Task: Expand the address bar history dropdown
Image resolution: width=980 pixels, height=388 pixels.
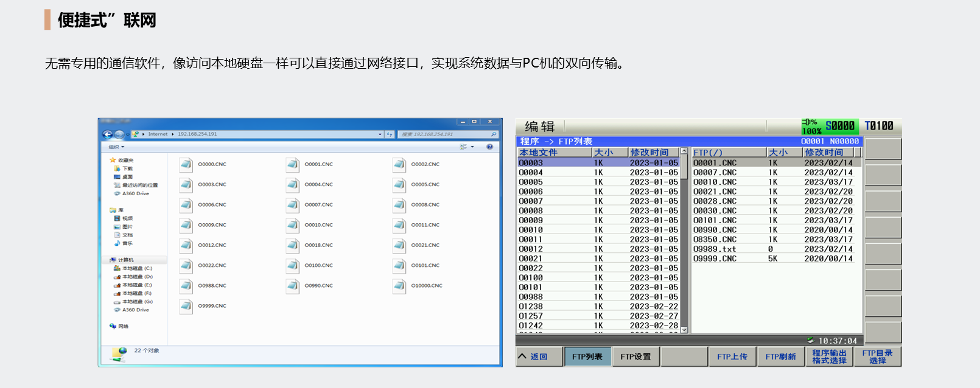Action: tap(380, 134)
